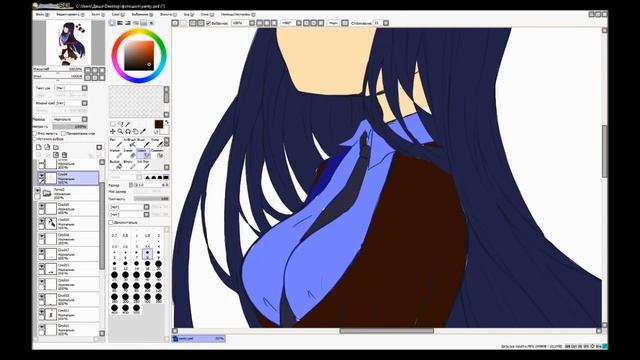Choose the Bucket fill tool
The image size is (640, 360).
click(x=116, y=165)
